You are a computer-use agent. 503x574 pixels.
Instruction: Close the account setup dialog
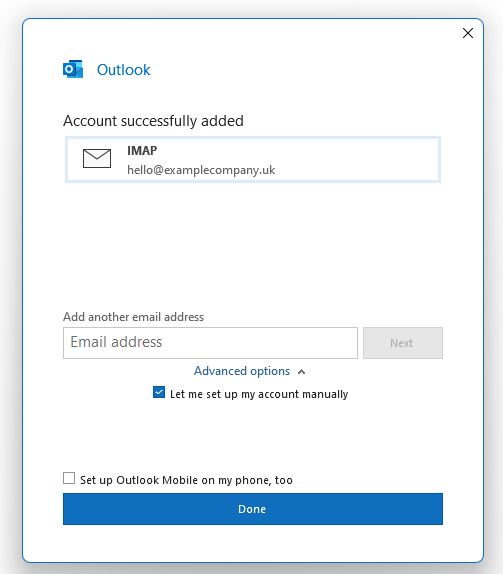click(x=467, y=33)
